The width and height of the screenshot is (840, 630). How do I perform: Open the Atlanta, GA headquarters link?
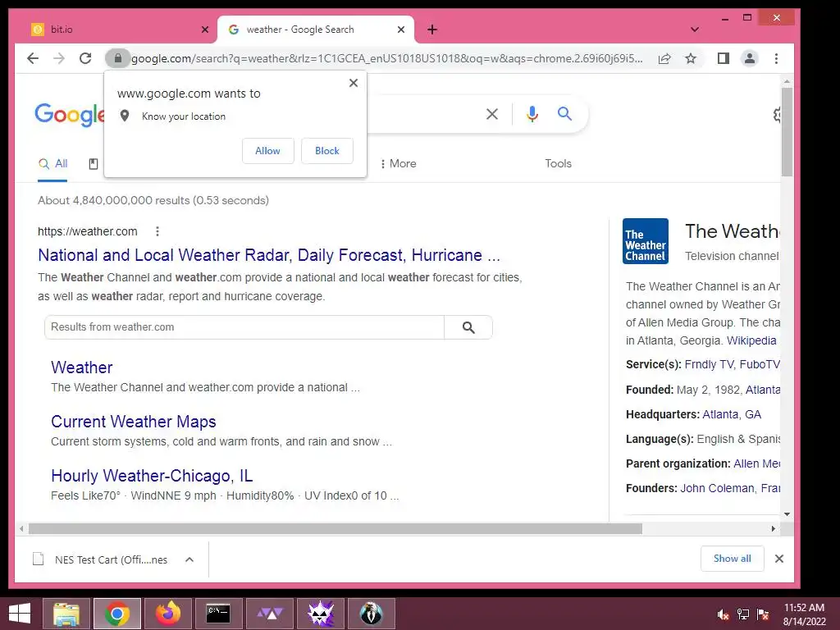click(731, 414)
